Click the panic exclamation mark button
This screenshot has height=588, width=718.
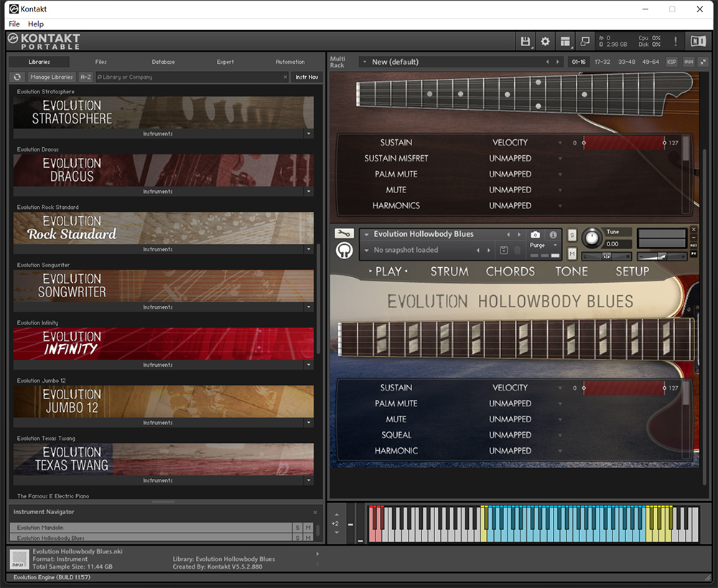pyautogui.click(x=676, y=42)
